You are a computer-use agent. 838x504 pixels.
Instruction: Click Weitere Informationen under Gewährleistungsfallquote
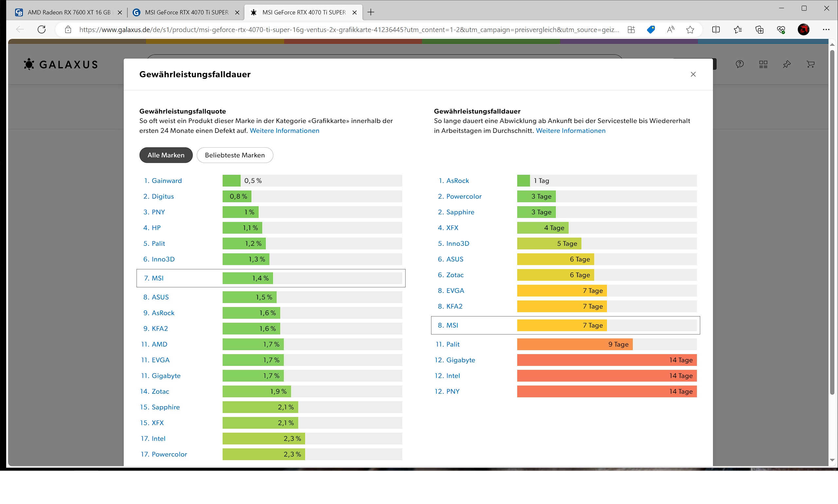(284, 131)
